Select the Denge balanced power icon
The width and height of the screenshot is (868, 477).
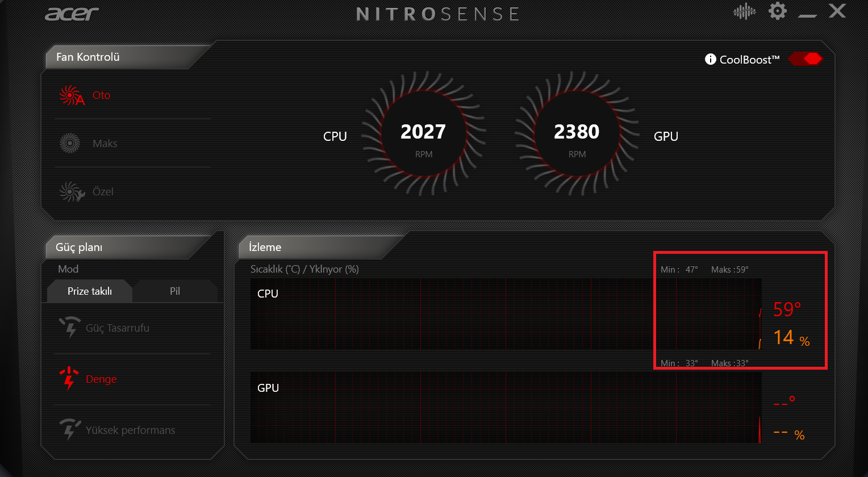69,379
